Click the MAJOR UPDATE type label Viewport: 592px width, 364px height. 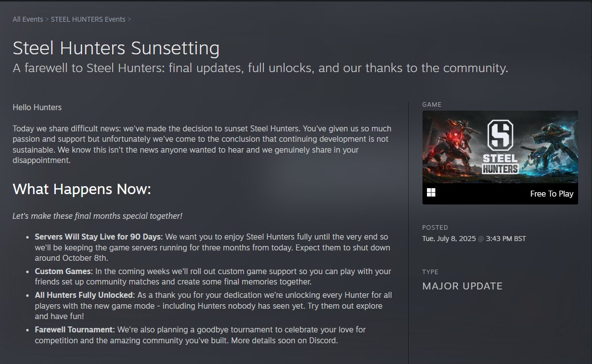coord(462,286)
